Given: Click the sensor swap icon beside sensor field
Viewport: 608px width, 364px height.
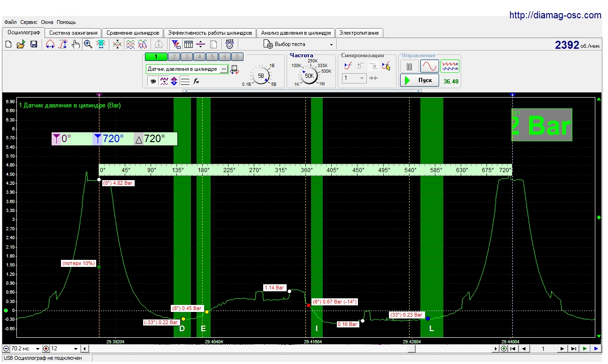Looking at the screenshot, I should [234, 69].
